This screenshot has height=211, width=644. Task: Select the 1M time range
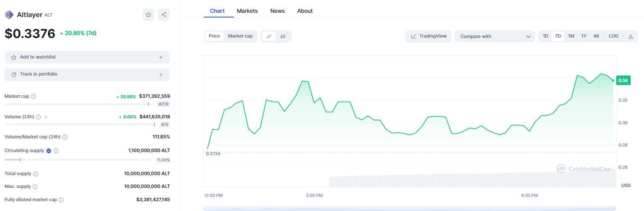point(571,36)
